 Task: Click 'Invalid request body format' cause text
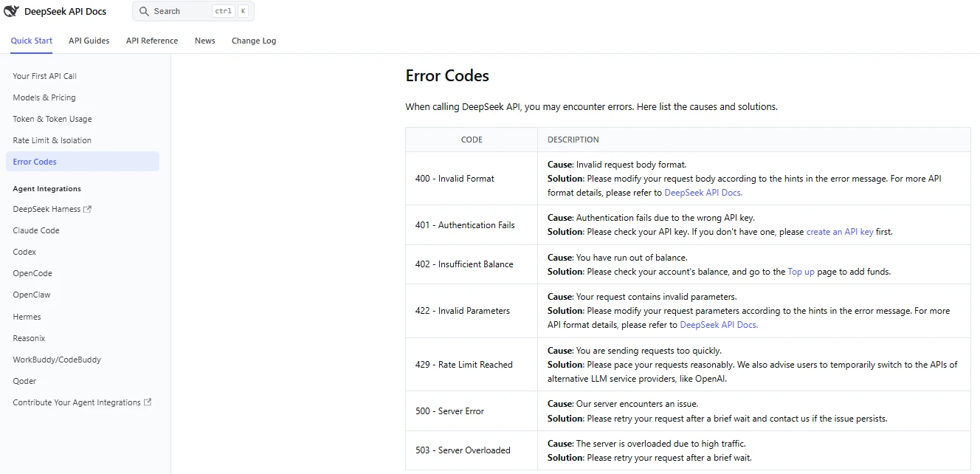pos(631,165)
